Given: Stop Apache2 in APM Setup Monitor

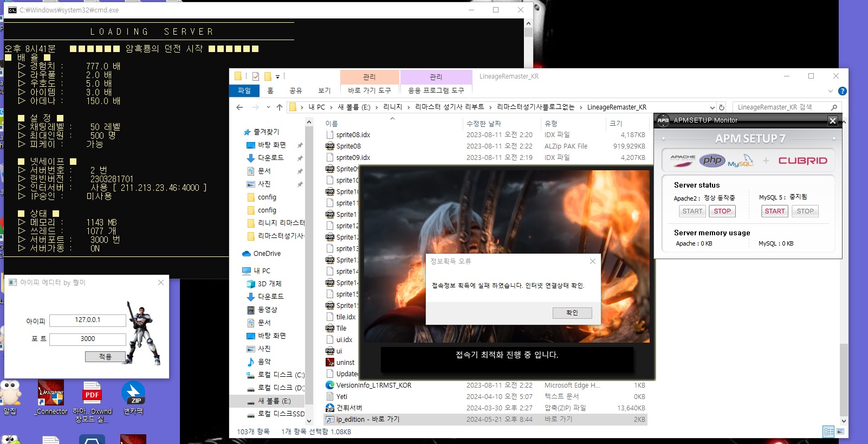Looking at the screenshot, I should pos(722,211).
